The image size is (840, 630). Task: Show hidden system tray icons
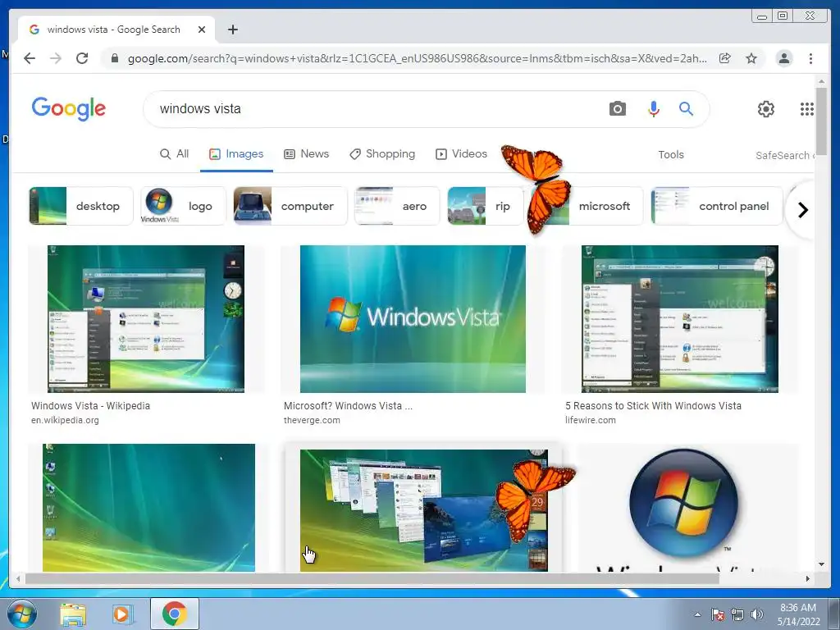pyautogui.click(x=697, y=614)
